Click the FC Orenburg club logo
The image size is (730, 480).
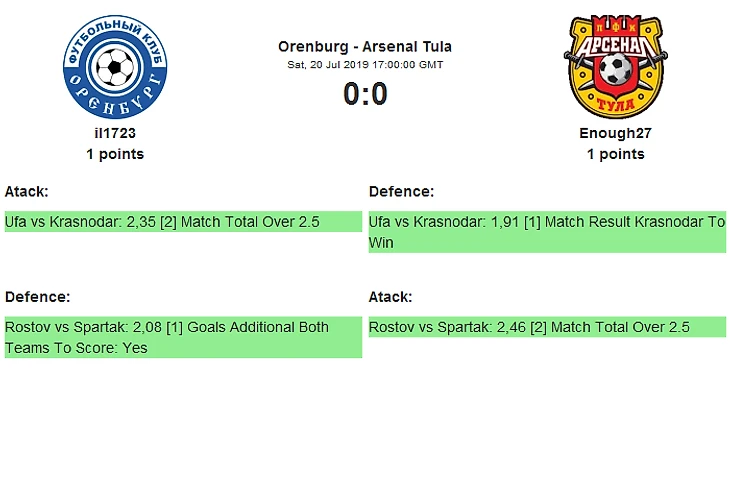[115, 67]
